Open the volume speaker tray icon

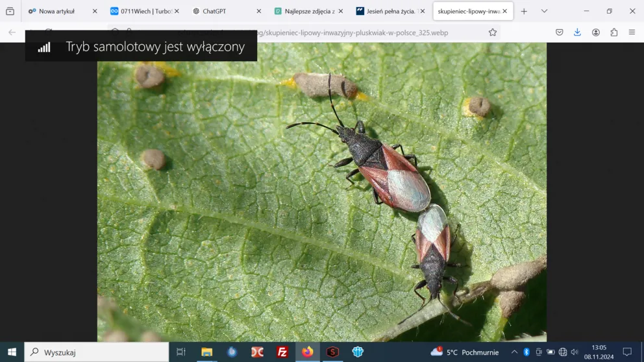tap(575, 352)
